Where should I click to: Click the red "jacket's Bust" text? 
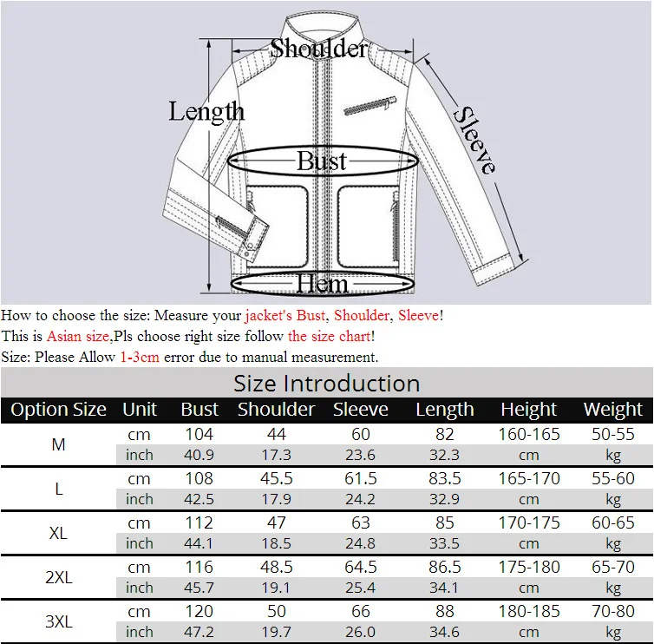click(285, 315)
